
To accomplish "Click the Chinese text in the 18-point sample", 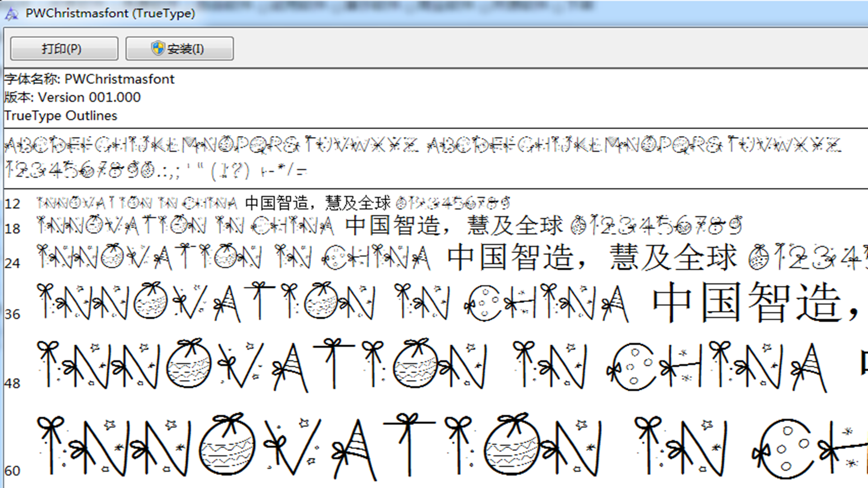I will point(453,225).
